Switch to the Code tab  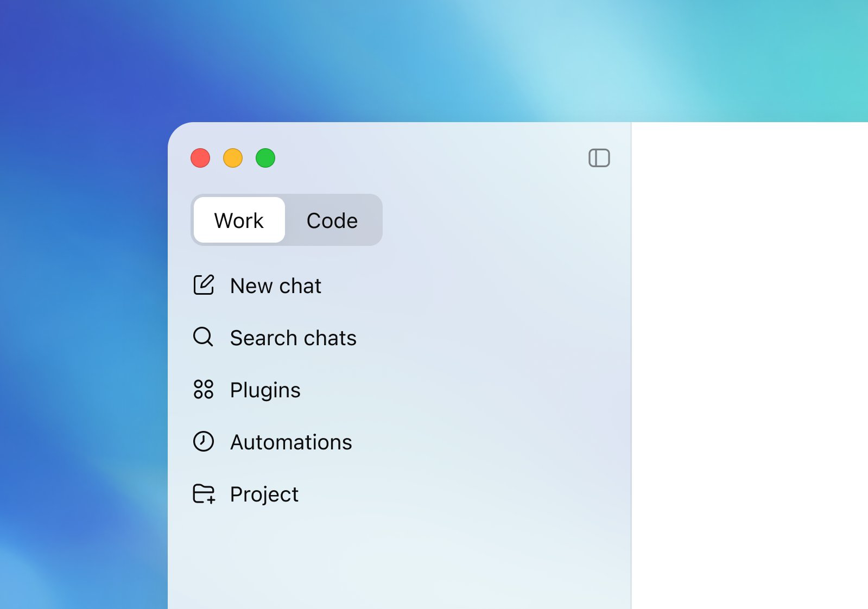click(332, 220)
